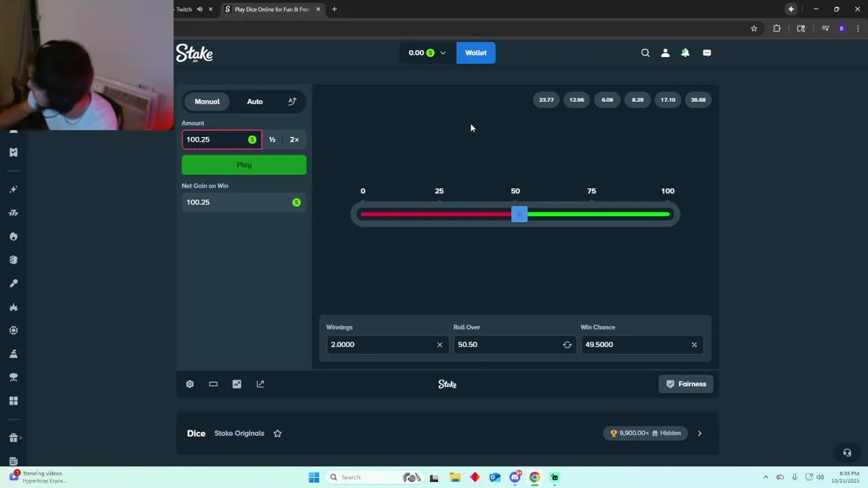
Task: Open a new browser tab
Action: 334,9
